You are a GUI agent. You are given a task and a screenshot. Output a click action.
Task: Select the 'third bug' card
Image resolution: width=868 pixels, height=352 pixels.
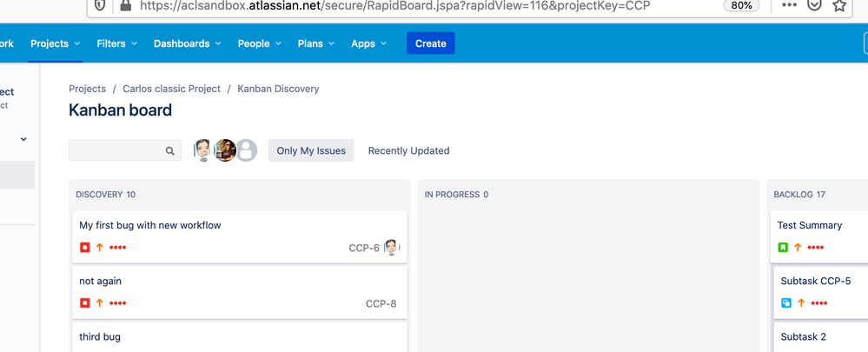(240, 336)
